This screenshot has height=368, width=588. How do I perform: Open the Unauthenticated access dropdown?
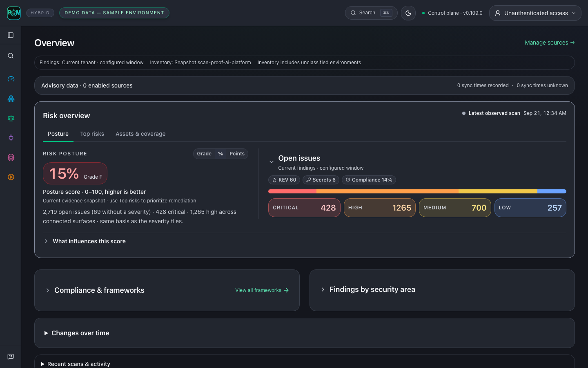point(535,13)
